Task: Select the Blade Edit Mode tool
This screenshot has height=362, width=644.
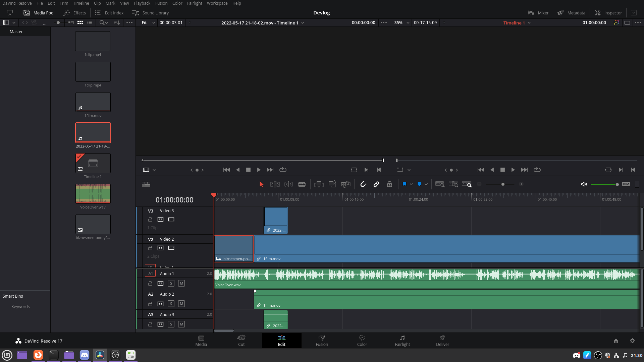Action: [x=302, y=184]
